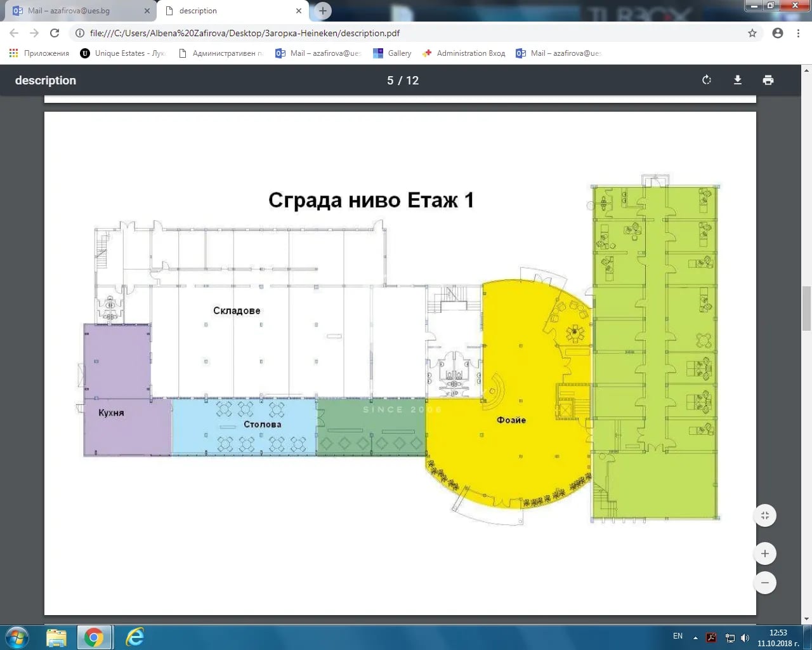View site information icon in address bar

pos(80,33)
